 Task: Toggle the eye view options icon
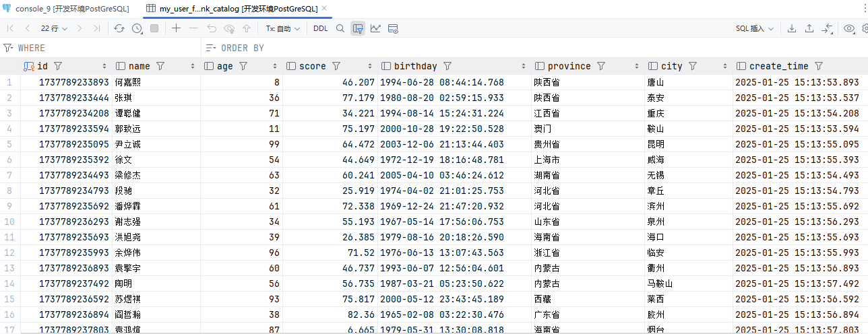click(x=849, y=28)
